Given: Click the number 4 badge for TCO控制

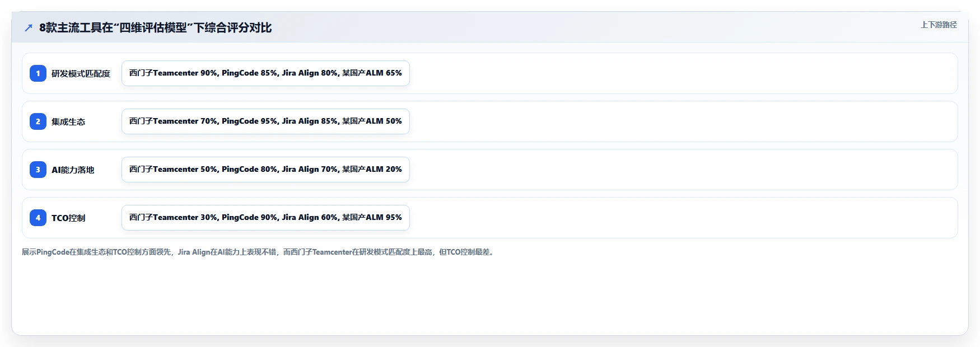Looking at the screenshot, I should click(x=38, y=218).
